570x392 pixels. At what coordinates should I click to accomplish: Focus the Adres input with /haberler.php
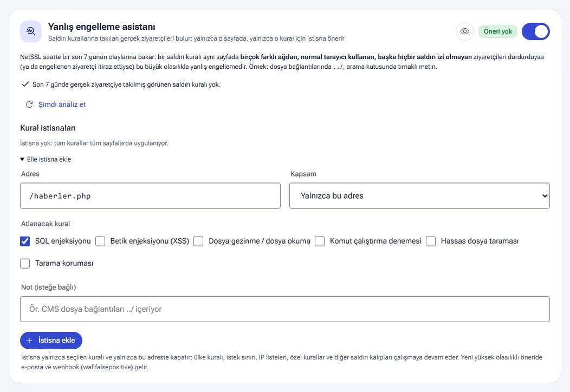[150, 196]
